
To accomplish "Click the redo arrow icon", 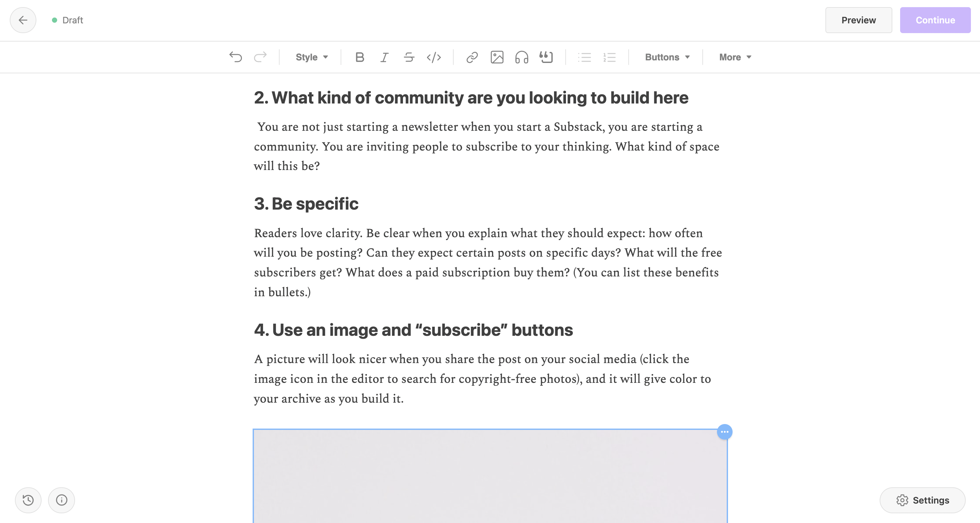I will coord(260,57).
